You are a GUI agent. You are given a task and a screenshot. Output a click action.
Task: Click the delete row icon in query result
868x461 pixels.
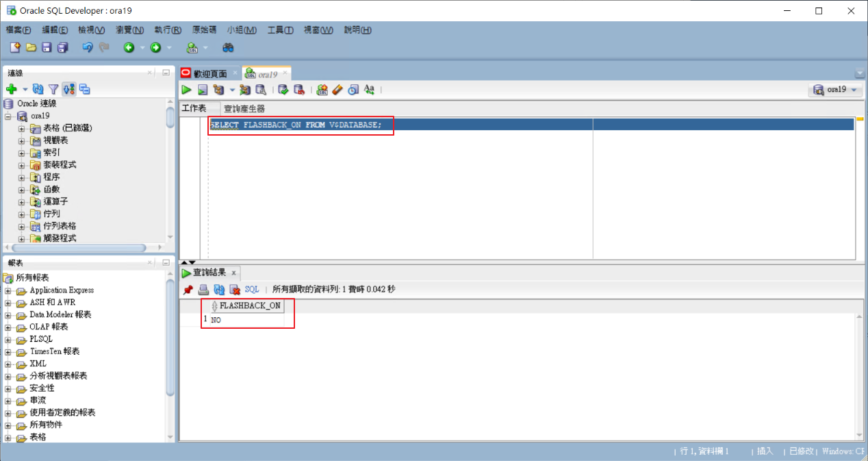[235, 290]
